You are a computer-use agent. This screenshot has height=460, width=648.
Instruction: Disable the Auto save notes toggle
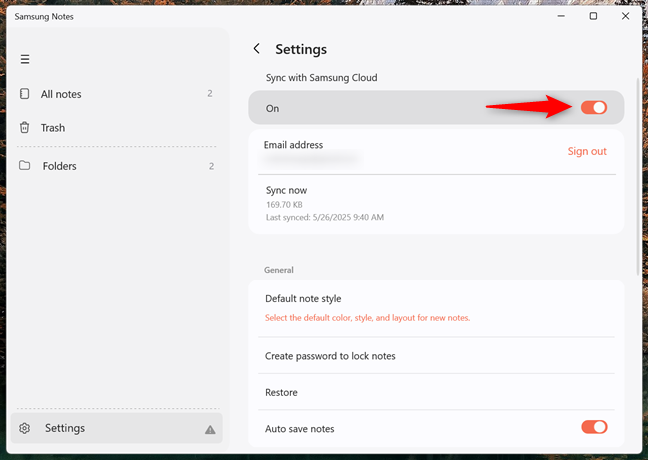[594, 427]
